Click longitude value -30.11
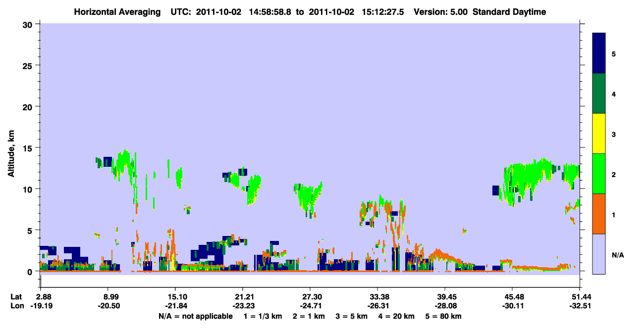644x330 pixels. tap(512, 306)
